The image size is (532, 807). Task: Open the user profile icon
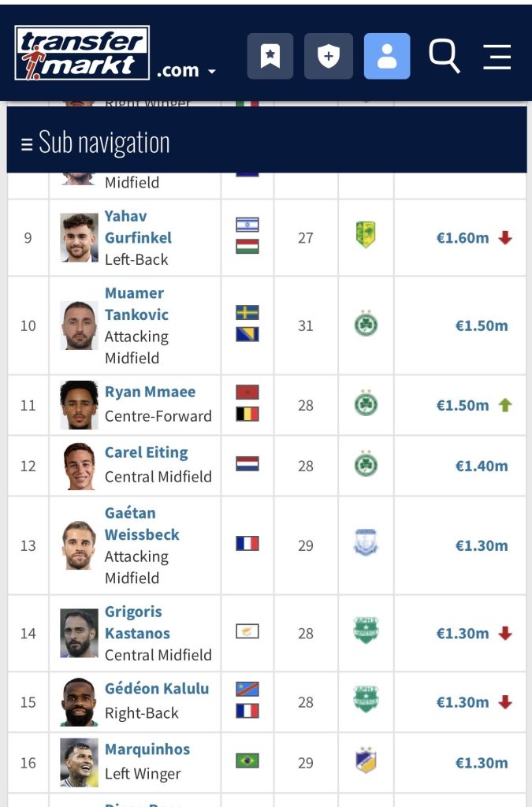[x=386, y=56]
